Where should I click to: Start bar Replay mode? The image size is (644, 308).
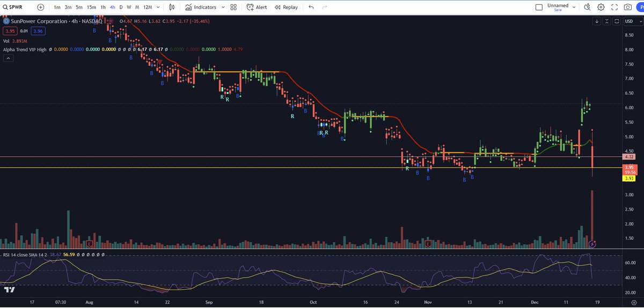286,8
